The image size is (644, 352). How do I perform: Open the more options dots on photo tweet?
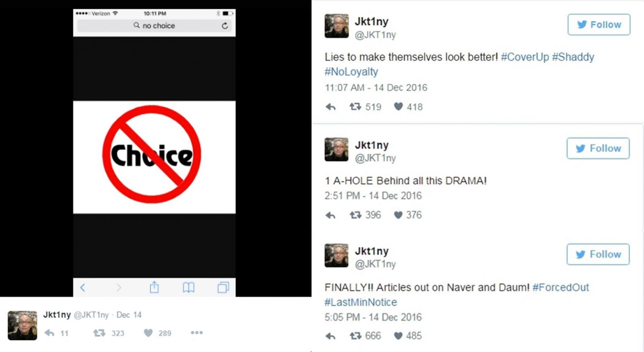[197, 333]
